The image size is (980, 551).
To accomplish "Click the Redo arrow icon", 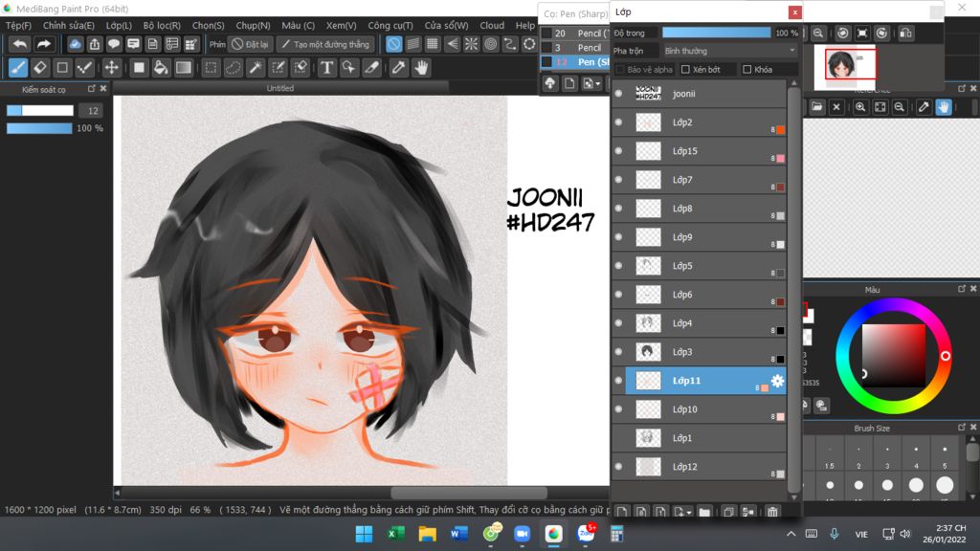I will tap(43, 44).
